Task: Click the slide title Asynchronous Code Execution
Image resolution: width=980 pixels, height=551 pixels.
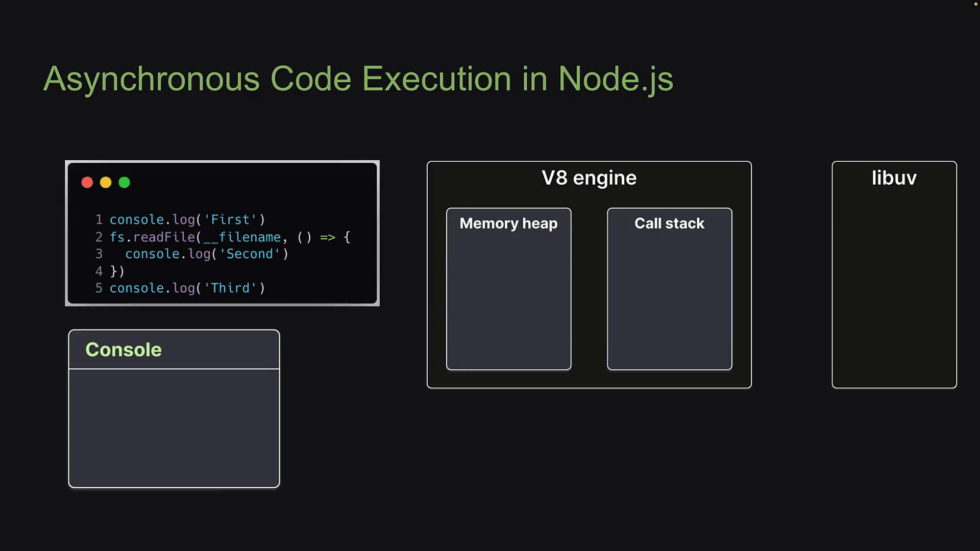Action: click(x=358, y=79)
